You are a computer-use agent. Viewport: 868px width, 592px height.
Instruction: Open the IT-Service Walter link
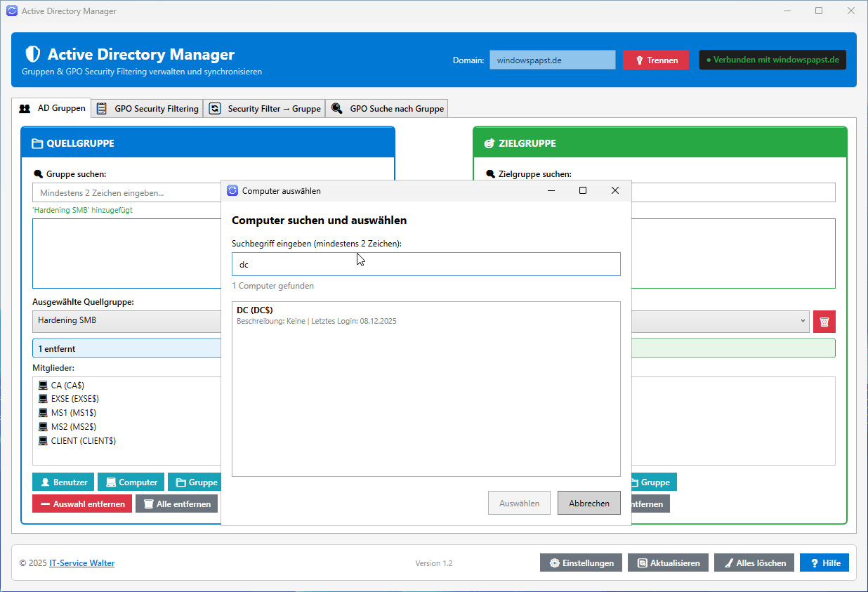pos(81,563)
